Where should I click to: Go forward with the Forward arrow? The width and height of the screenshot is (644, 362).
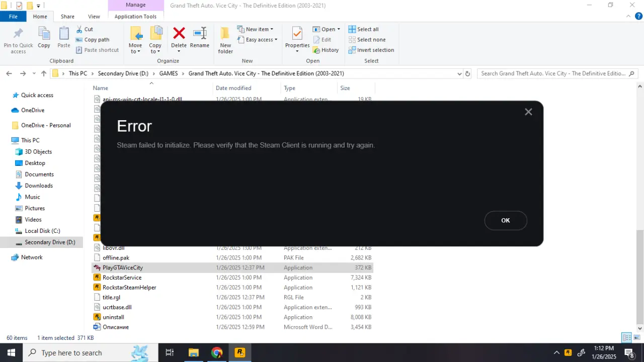(23, 73)
